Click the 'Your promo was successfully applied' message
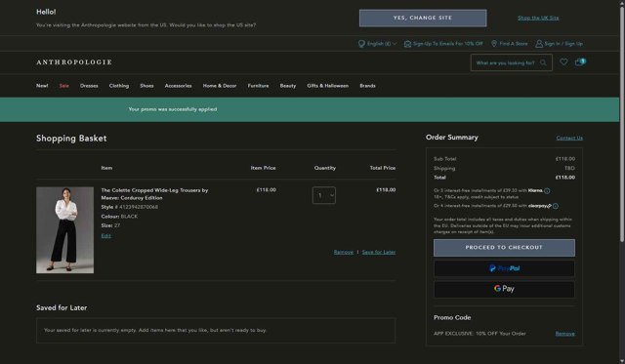Screen dimensions: 625x364 (173, 109)
